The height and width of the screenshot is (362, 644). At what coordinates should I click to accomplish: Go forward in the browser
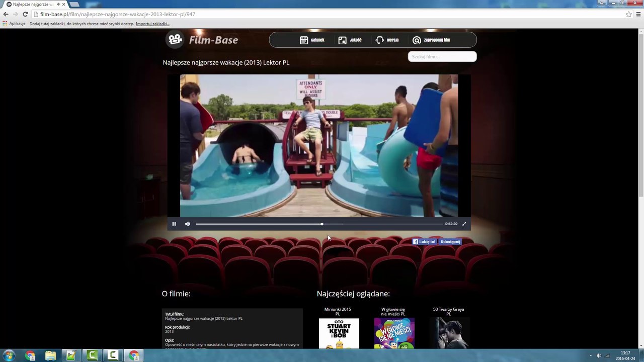pyautogui.click(x=15, y=14)
